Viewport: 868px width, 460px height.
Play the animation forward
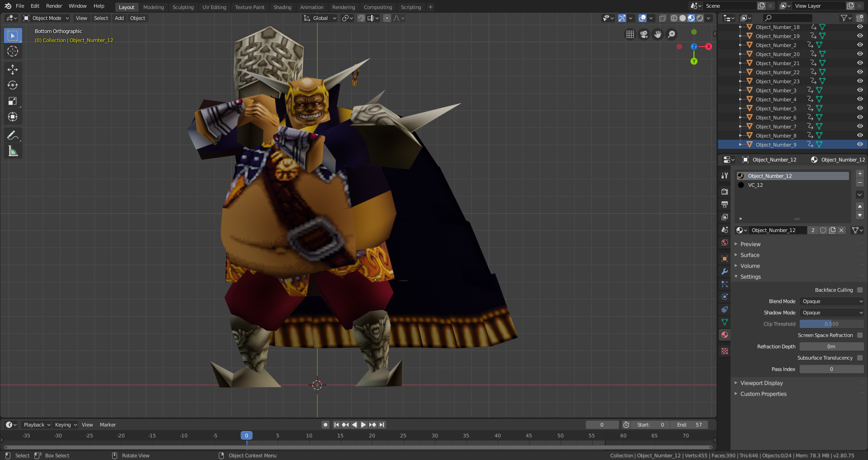(363, 425)
